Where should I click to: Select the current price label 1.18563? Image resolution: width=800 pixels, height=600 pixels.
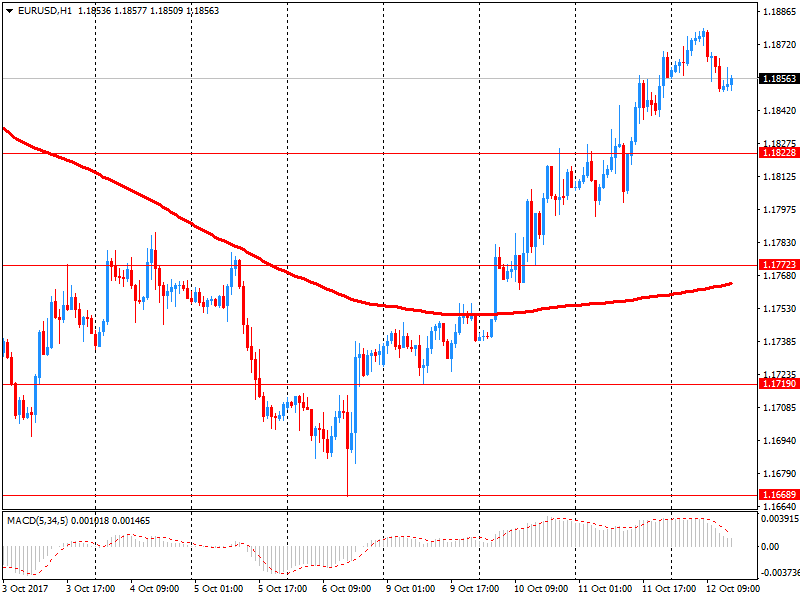pos(779,79)
